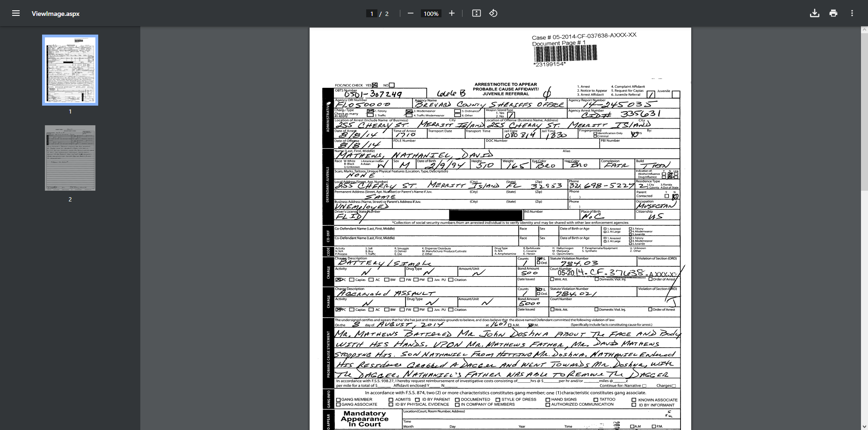Click the zoom out minus button
The height and width of the screenshot is (430, 868).
coord(411,13)
